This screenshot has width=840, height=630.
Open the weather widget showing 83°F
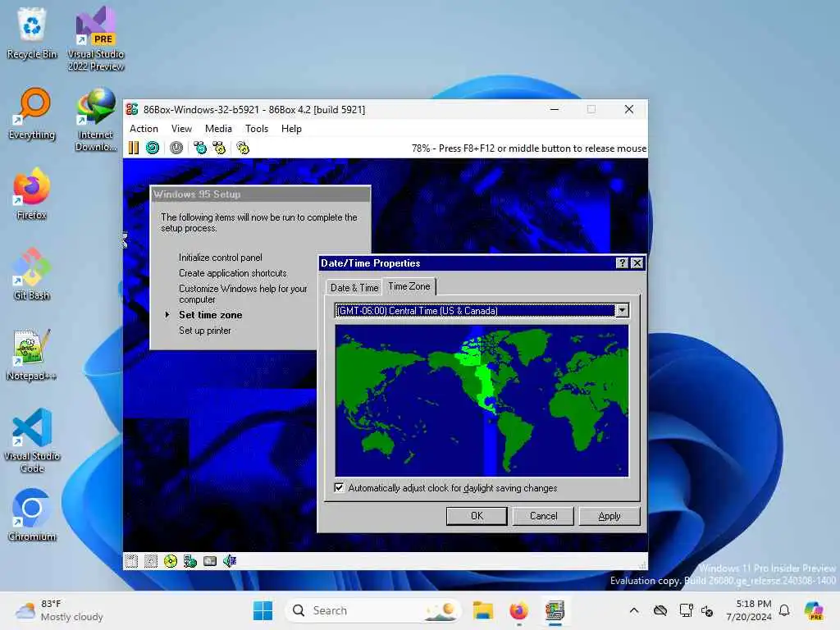pyautogui.click(x=59, y=610)
